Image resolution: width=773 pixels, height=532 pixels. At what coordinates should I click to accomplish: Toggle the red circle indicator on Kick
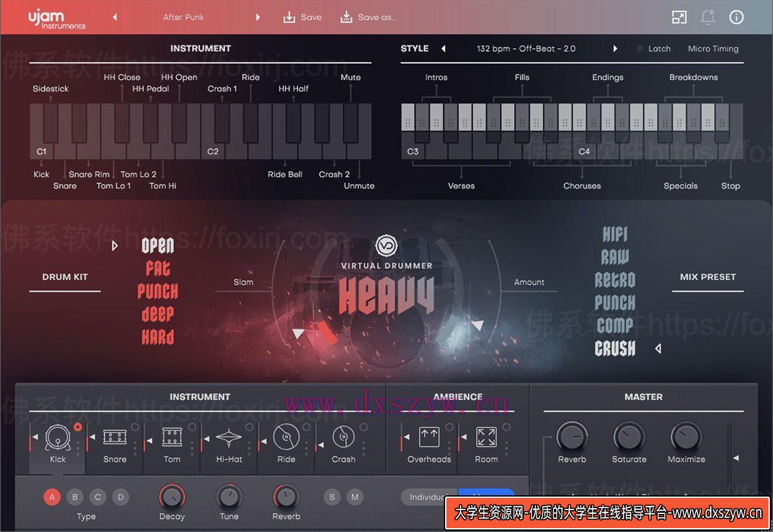coord(78,427)
